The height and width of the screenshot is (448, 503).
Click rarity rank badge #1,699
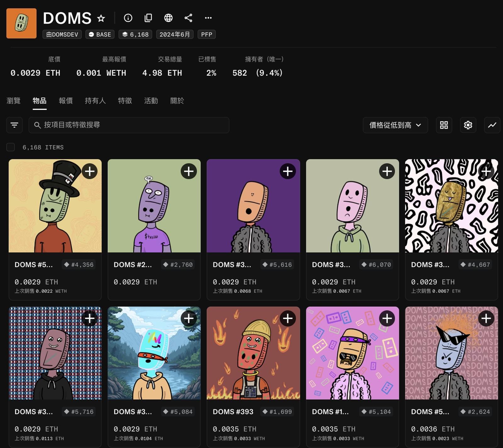click(277, 412)
